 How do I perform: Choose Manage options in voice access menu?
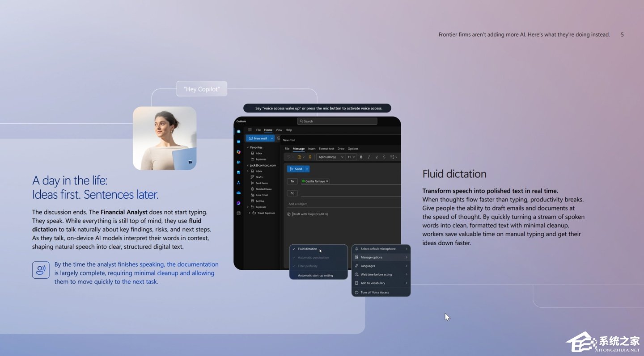381,257
